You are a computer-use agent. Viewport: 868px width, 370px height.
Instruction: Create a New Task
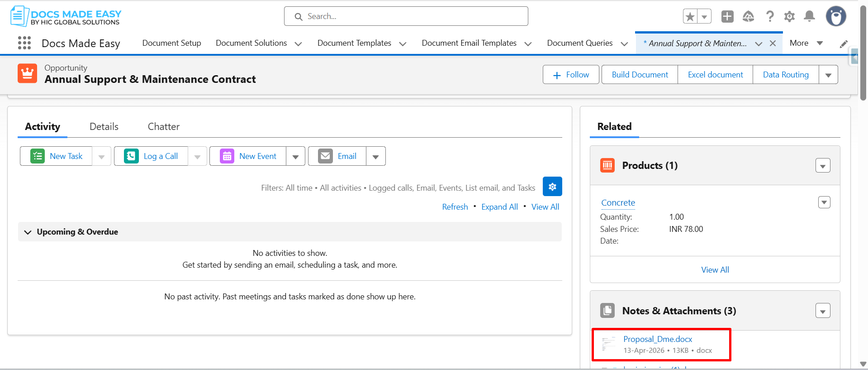pyautogui.click(x=56, y=156)
